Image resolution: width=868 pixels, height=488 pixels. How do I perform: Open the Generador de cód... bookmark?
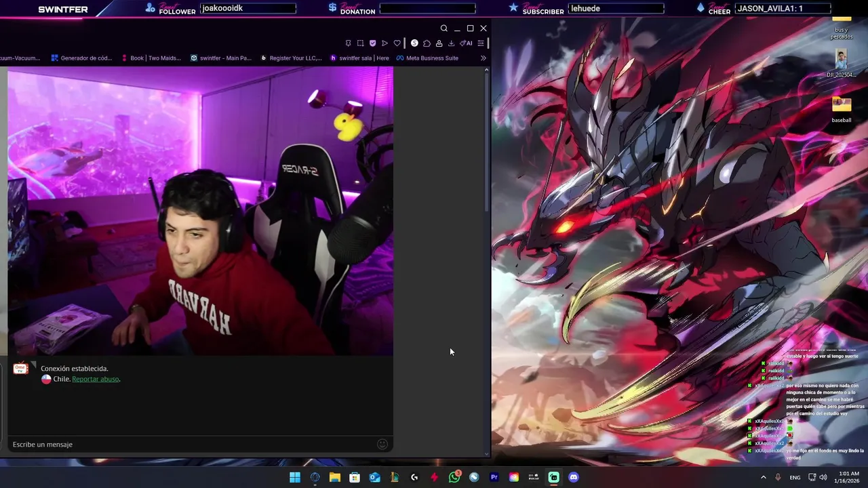pos(81,58)
